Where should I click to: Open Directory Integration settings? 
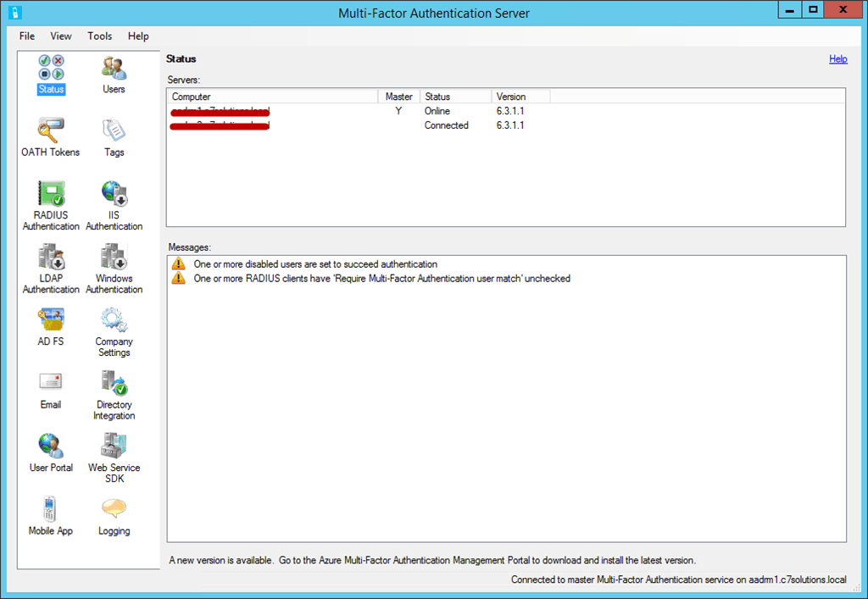pyautogui.click(x=114, y=395)
